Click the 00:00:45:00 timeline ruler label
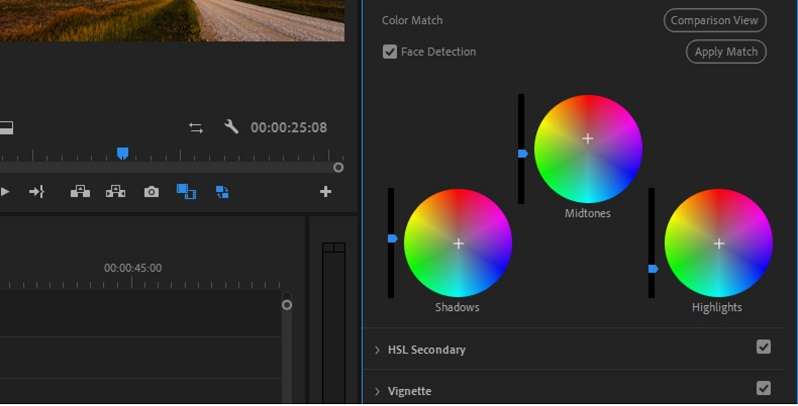 click(x=133, y=268)
